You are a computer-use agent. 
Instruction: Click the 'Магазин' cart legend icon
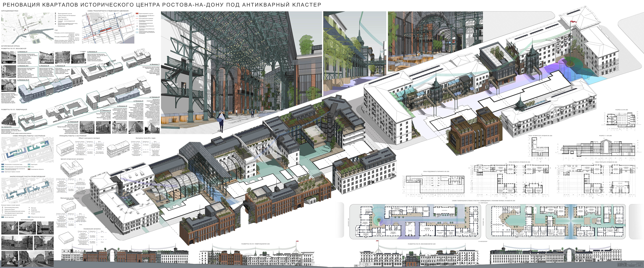click(29, 208)
